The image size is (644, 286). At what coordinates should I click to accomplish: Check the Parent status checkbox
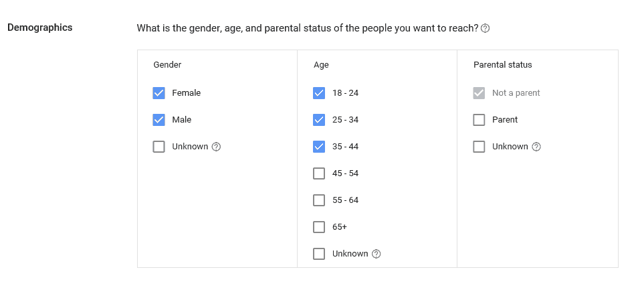point(479,120)
